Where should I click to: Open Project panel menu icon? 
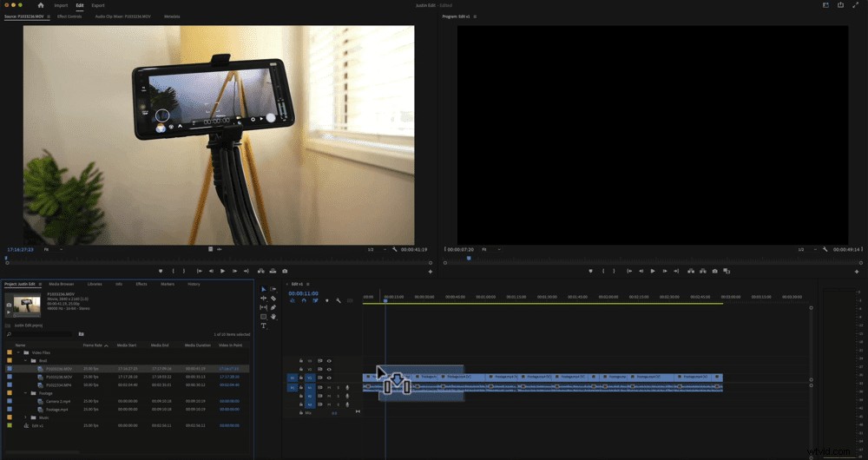tap(39, 284)
